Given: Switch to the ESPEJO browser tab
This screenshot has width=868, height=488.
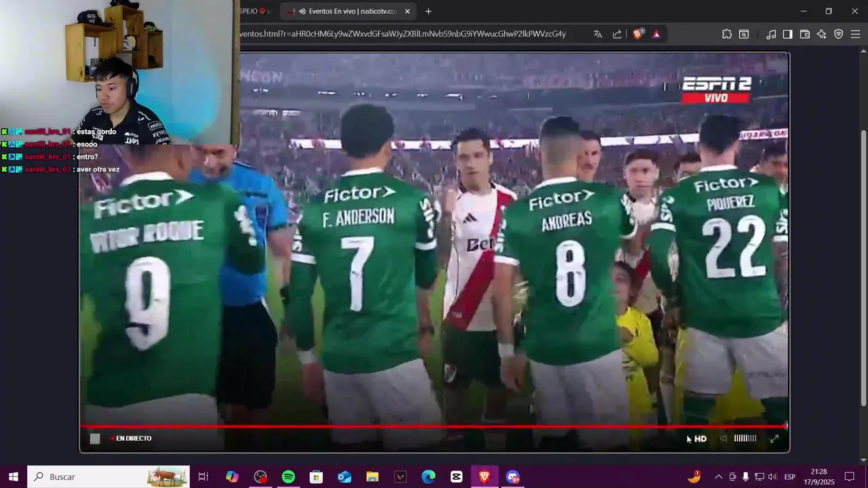Looking at the screenshot, I should pos(256,11).
